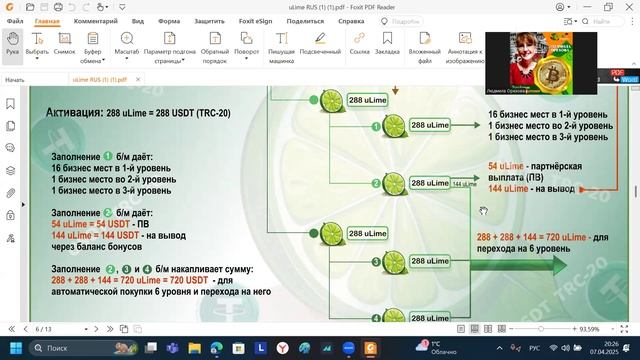Toggle full screen mode in status bar
The height and width of the screenshot is (360, 640).
624,329
